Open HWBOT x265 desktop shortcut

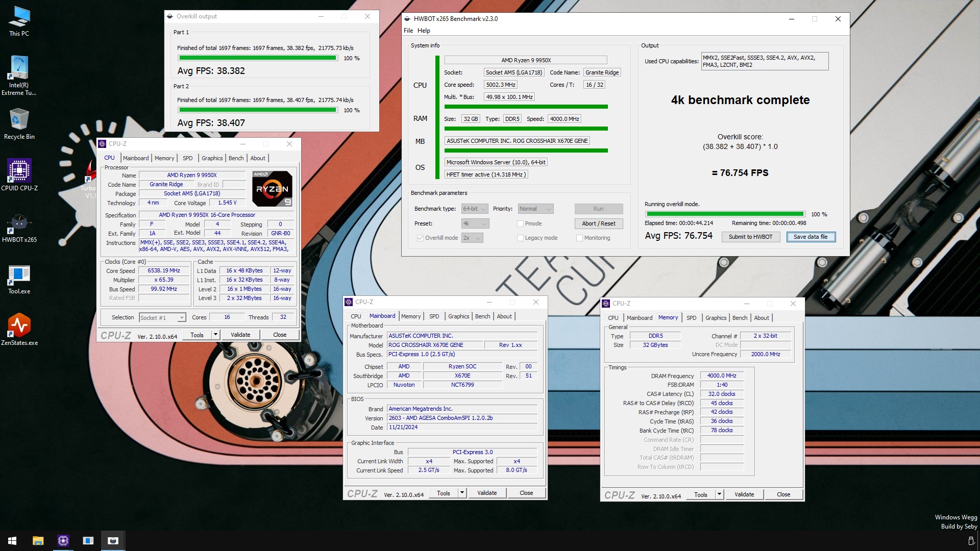point(19,227)
